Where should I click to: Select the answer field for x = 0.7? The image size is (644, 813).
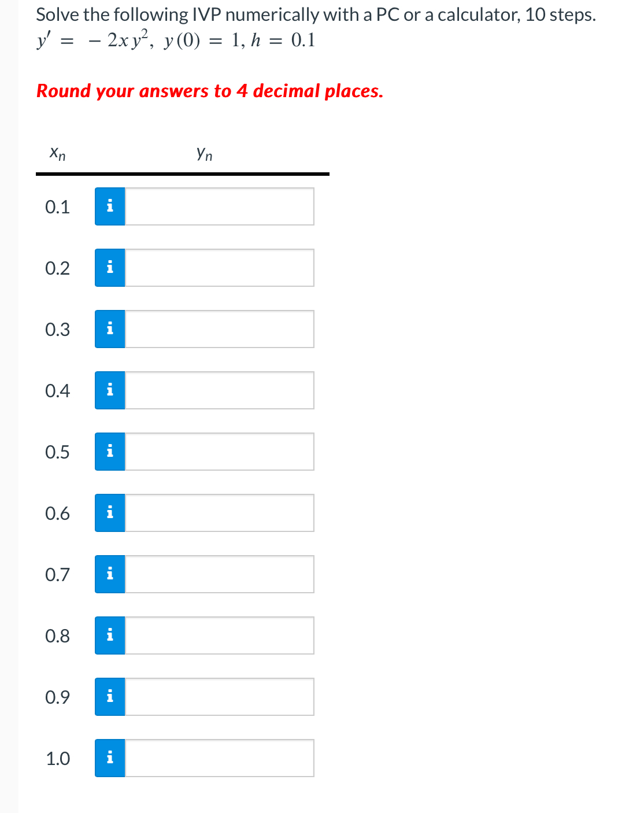click(220, 574)
